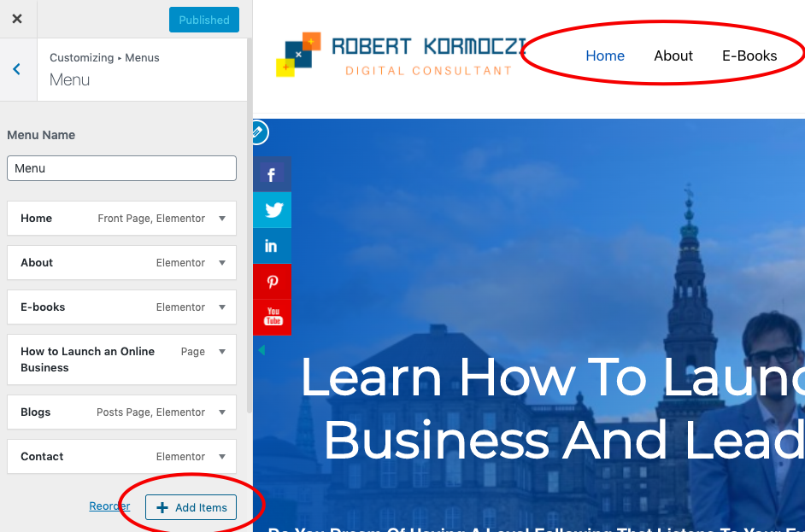Select the About menu item row
This screenshot has width=805, height=532.
(x=121, y=263)
